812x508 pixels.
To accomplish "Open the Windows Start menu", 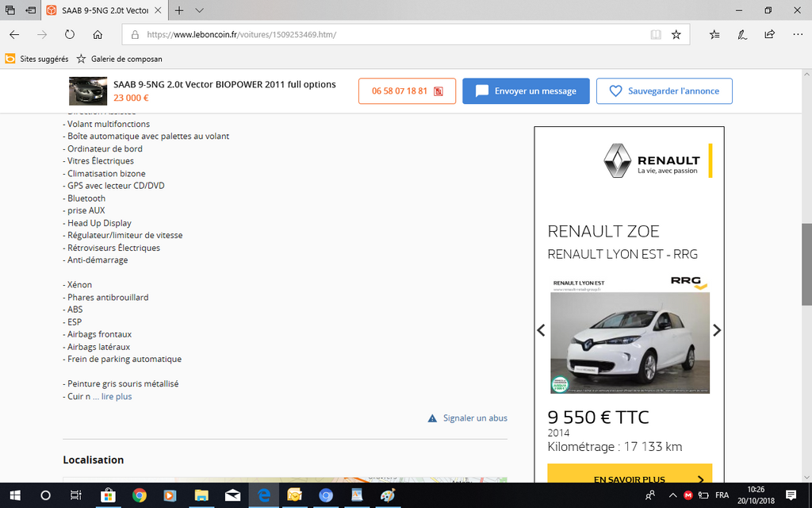I will click(x=14, y=495).
